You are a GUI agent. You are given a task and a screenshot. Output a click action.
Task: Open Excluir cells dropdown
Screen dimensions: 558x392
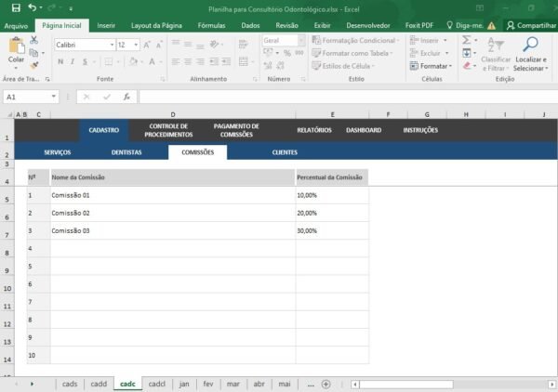[429, 53]
